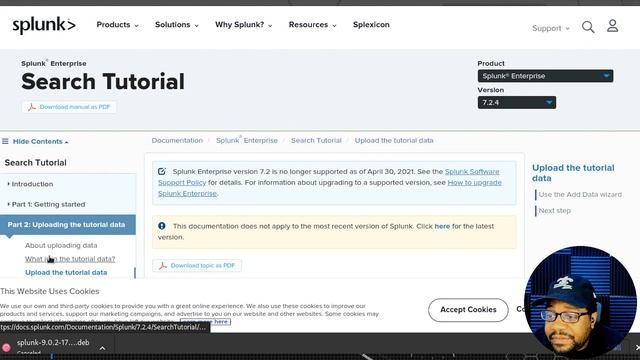This screenshot has width=640, height=360.
Task: Open Documentation breadcrumb
Action: click(177, 140)
